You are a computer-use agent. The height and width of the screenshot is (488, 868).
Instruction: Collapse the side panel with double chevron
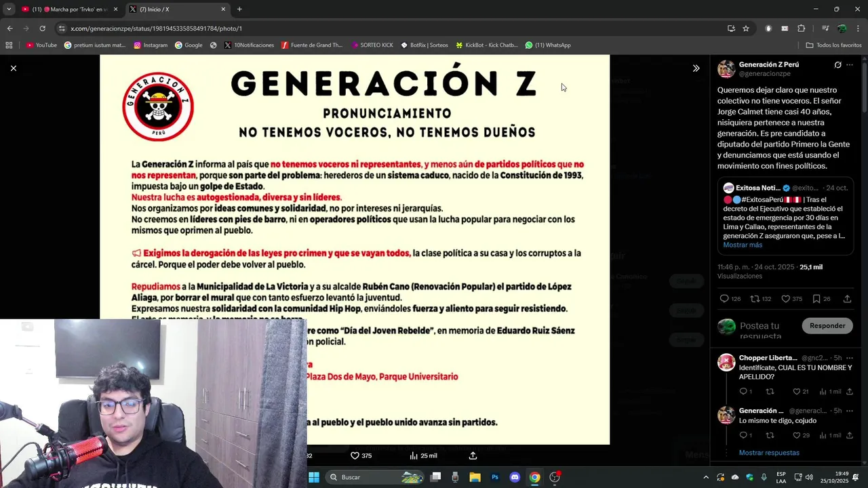coord(696,68)
